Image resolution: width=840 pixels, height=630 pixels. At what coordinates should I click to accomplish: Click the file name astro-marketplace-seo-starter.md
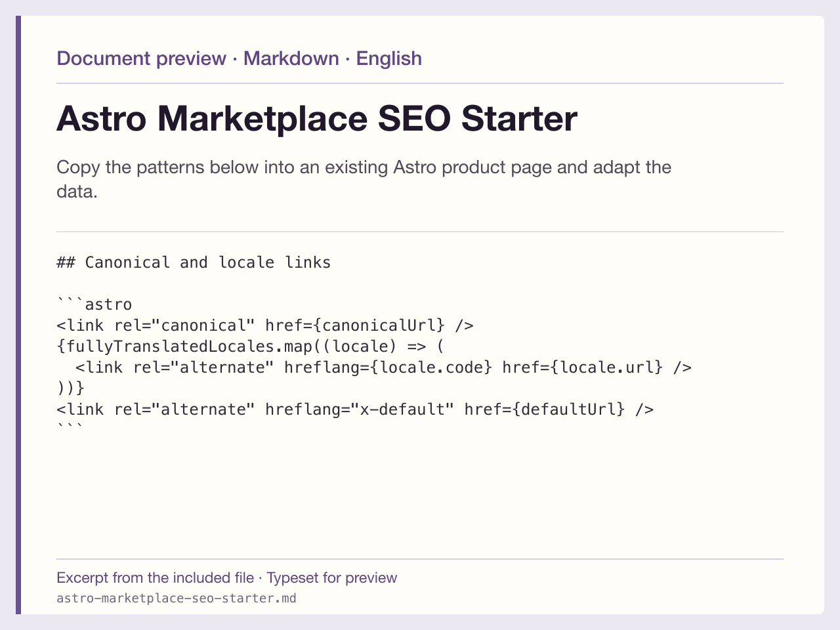tap(177, 598)
